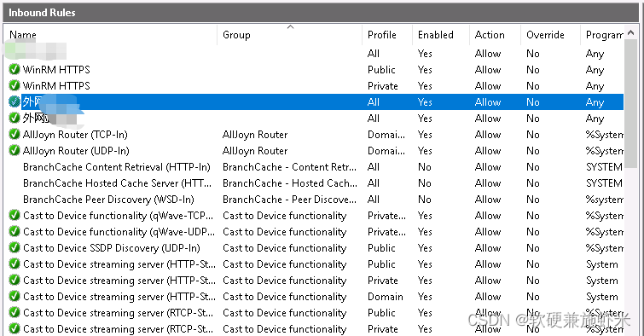
Task: Click 'Allow' action cell in highlighted 外网 row
Action: [x=488, y=101]
